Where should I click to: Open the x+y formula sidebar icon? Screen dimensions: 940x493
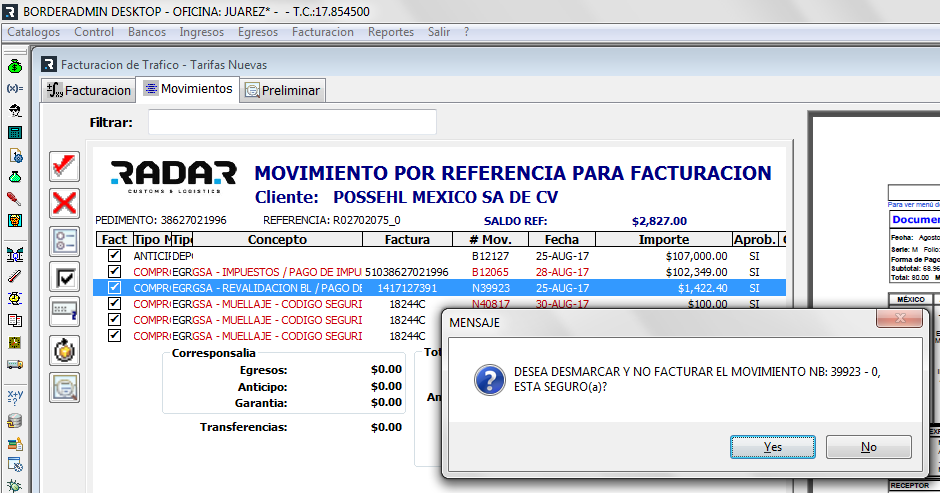coord(15,397)
